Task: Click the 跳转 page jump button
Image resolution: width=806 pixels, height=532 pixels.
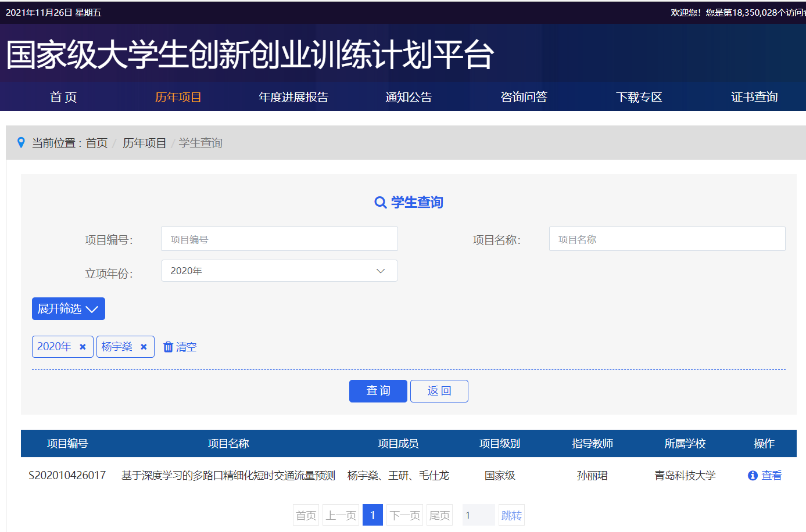Action: click(x=511, y=515)
